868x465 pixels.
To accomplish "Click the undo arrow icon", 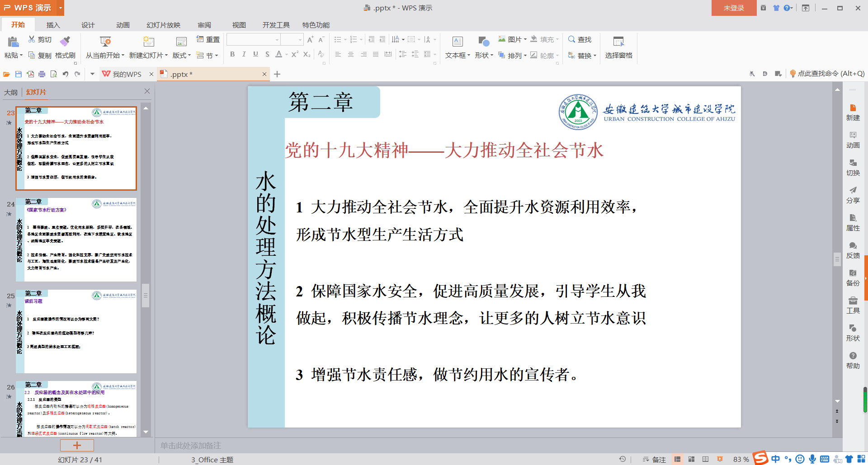I will tap(66, 74).
